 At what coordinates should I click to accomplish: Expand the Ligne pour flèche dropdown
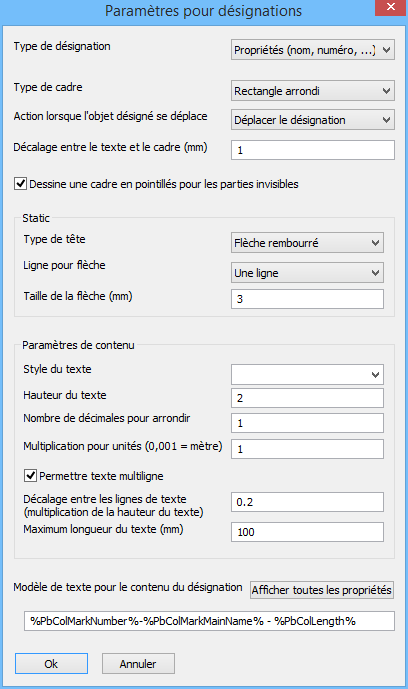307,273
